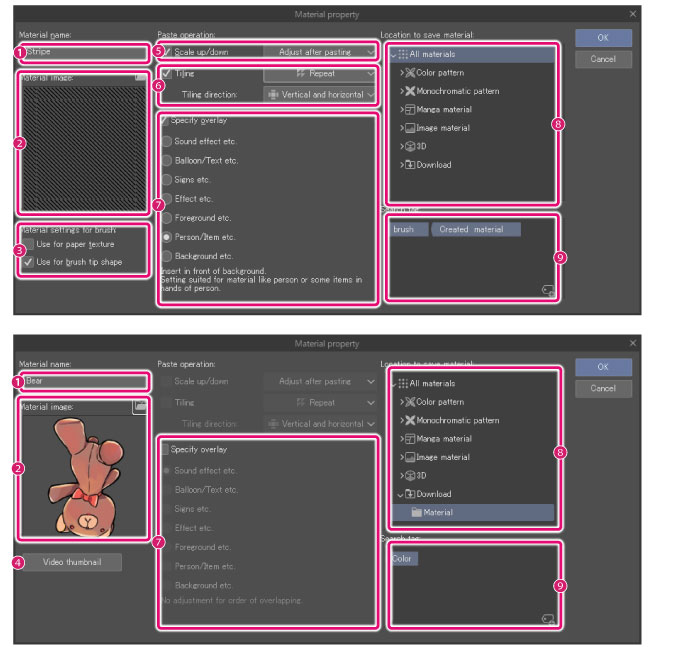Click All materials grid icon in Bear dialog
The height and width of the screenshot is (650, 693).
coord(403,384)
